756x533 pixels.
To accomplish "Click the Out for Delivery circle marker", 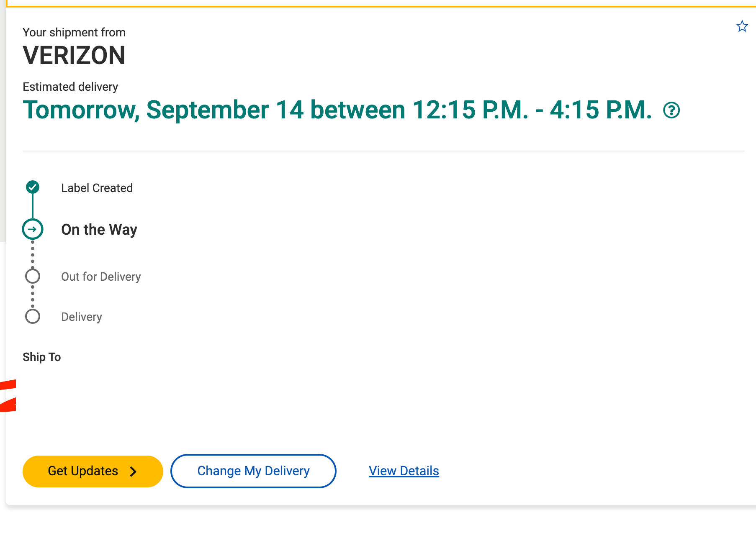I will click(x=33, y=276).
